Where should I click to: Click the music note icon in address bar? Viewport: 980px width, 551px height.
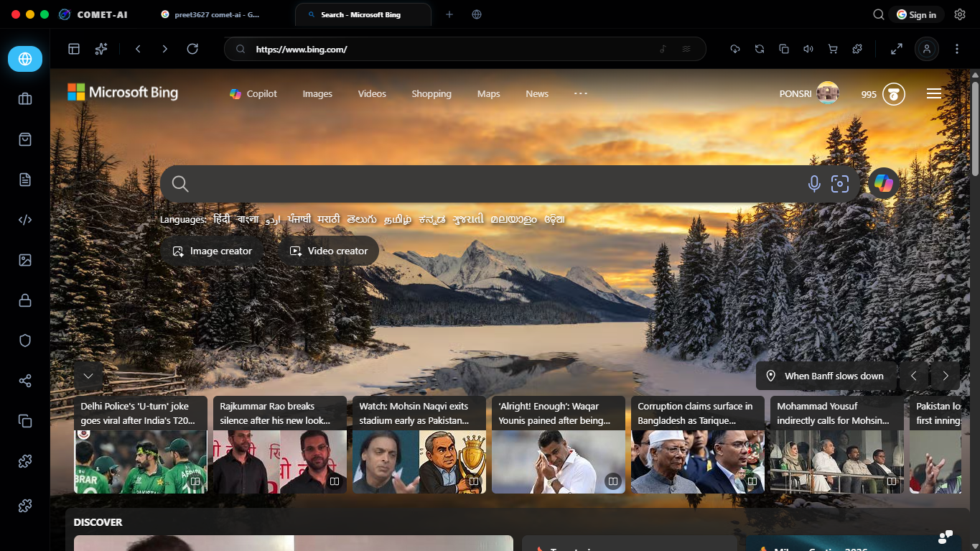point(663,49)
